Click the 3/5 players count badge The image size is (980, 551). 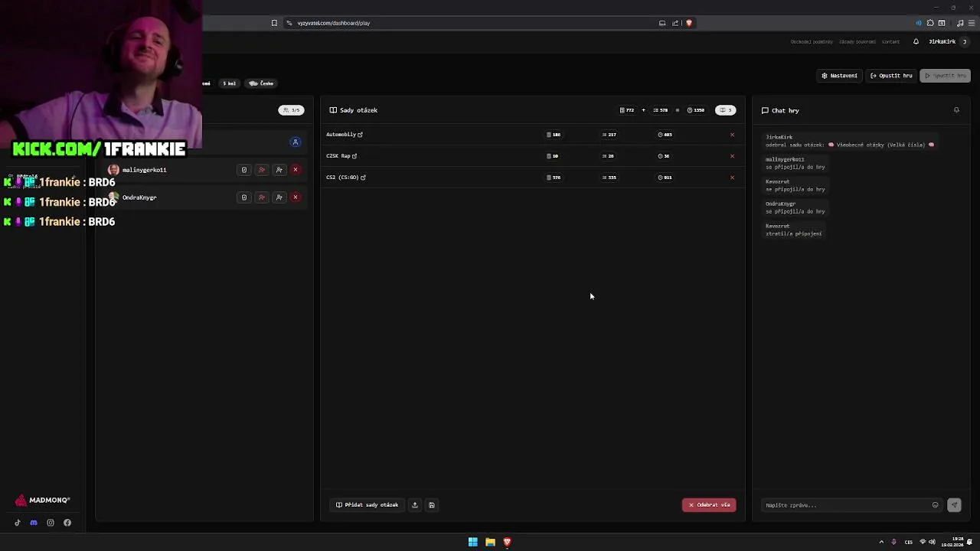[291, 110]
